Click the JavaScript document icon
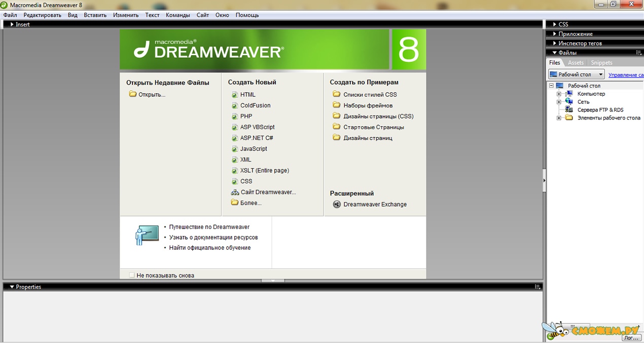The width and height of the screenshot is (644, 343). 235,149
